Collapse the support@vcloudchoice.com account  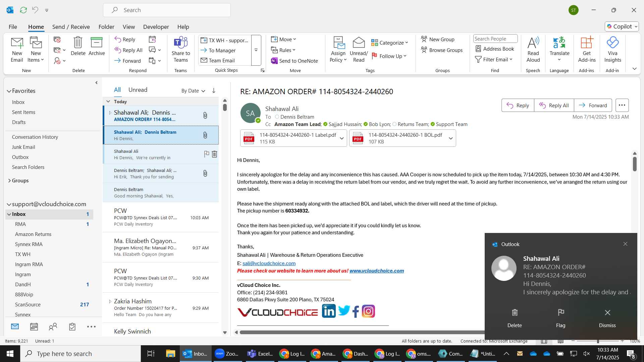9,204
